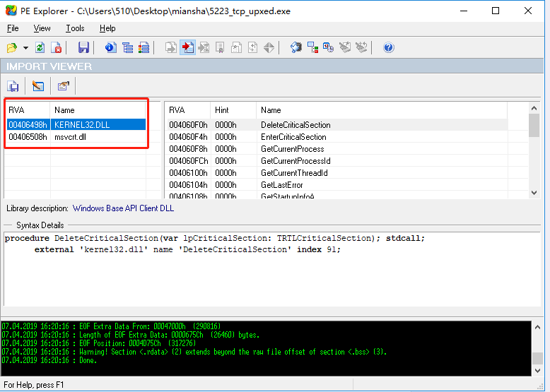The image size is (550, 392).
Task: Click the RVA column header in library list
Action: [27, 110]
